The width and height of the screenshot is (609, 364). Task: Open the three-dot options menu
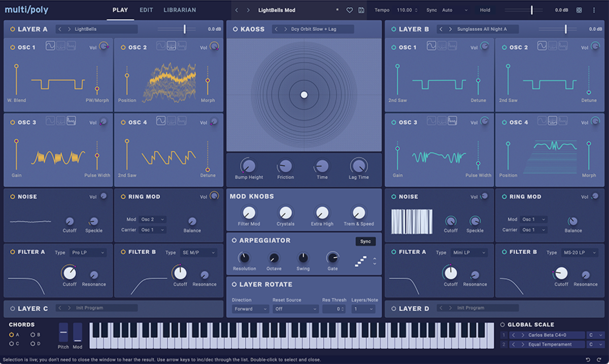click(x=594, y=10)
